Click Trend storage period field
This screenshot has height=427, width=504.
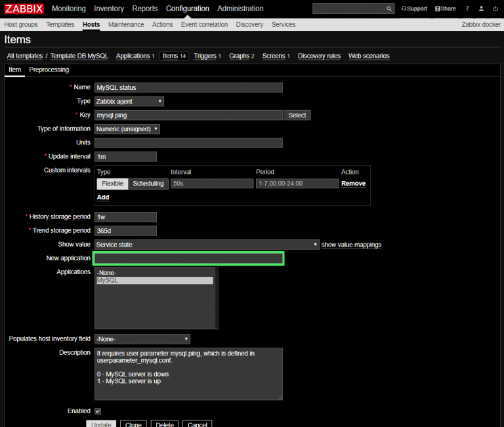pos(126,231)
